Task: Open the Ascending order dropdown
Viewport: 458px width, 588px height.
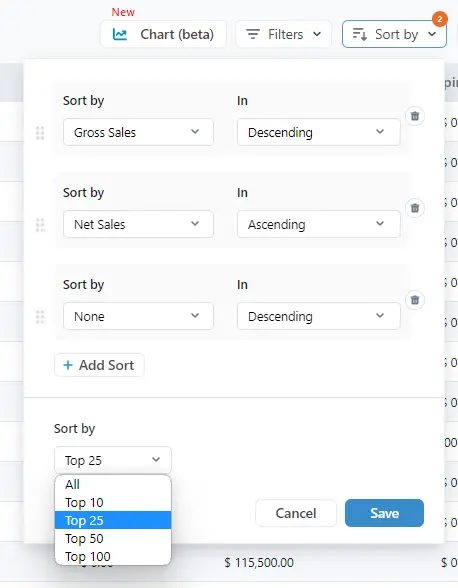Action: 319,224
